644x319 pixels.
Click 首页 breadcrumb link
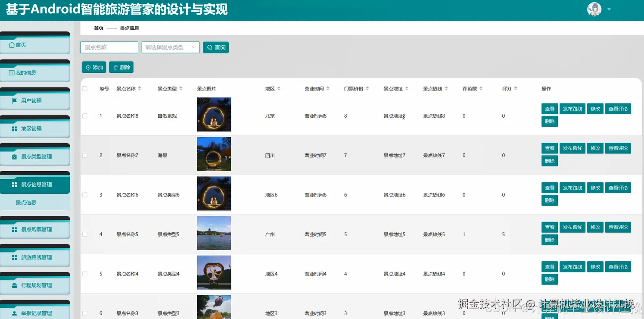(99, 28)
